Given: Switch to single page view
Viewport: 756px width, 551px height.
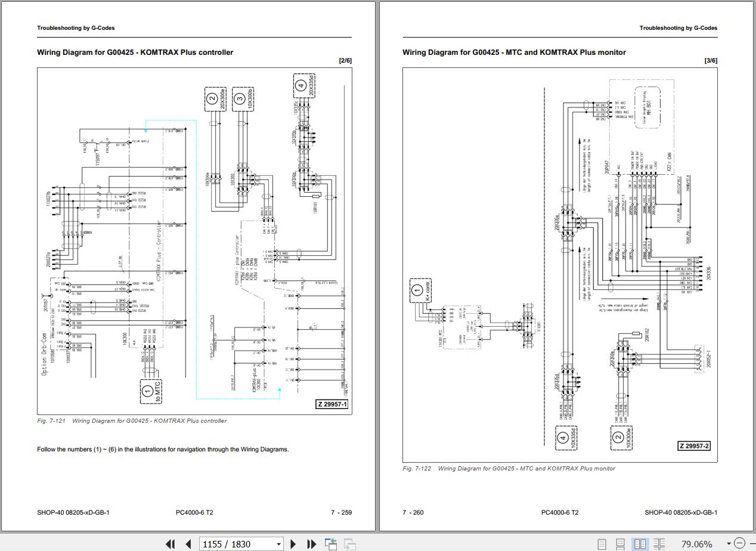Looking at the screenshot, I should click(602, 544).
